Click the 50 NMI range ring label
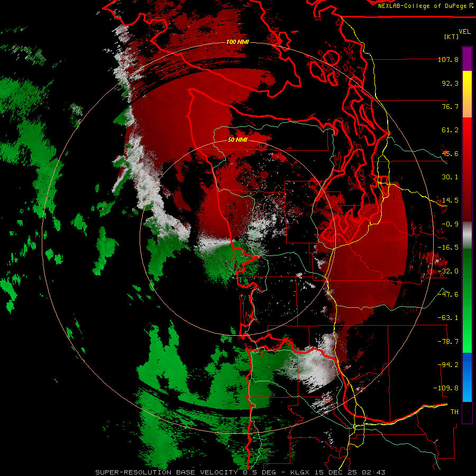This screenshot has width=476, height=476. tap(237, 140)
